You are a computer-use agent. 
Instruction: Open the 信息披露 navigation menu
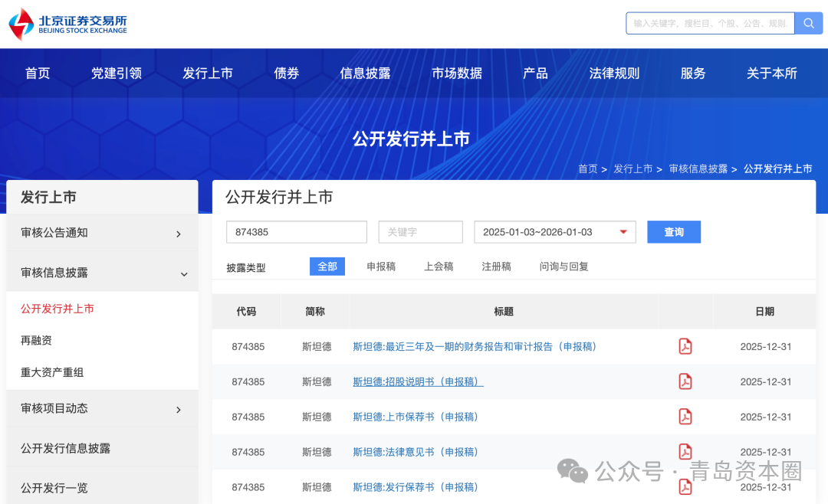(366, 73)
